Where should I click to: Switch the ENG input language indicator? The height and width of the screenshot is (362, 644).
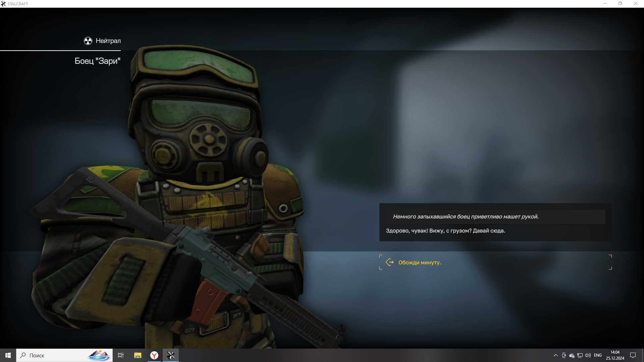point(598,355)
